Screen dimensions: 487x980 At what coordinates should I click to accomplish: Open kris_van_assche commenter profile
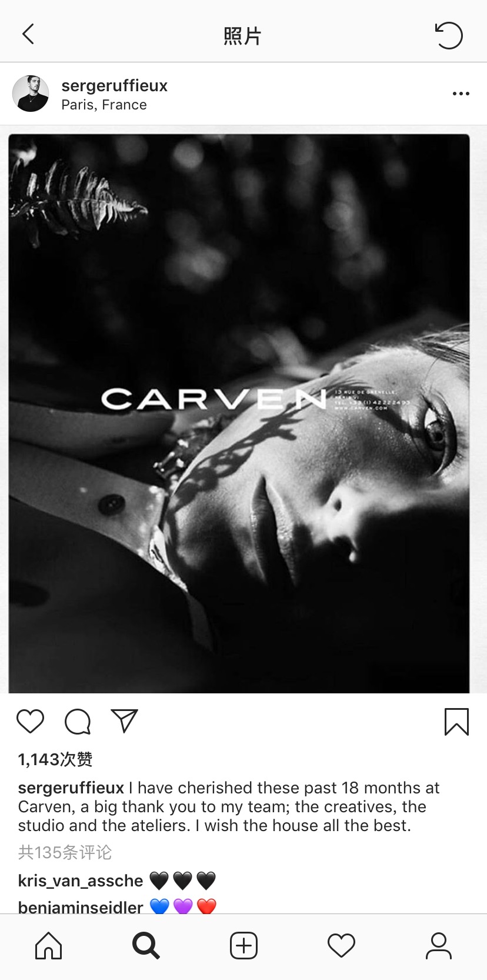click(x=81, y=881)
